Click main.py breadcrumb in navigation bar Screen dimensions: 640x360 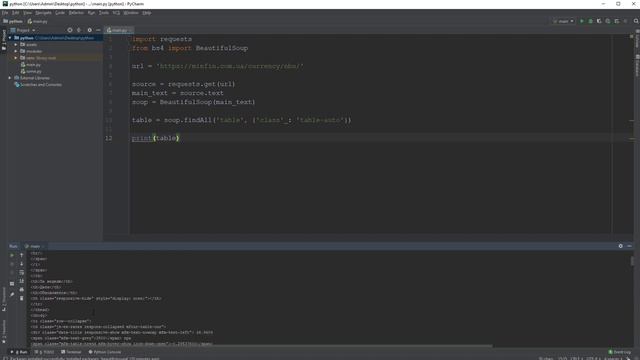(x=38, y=21)
